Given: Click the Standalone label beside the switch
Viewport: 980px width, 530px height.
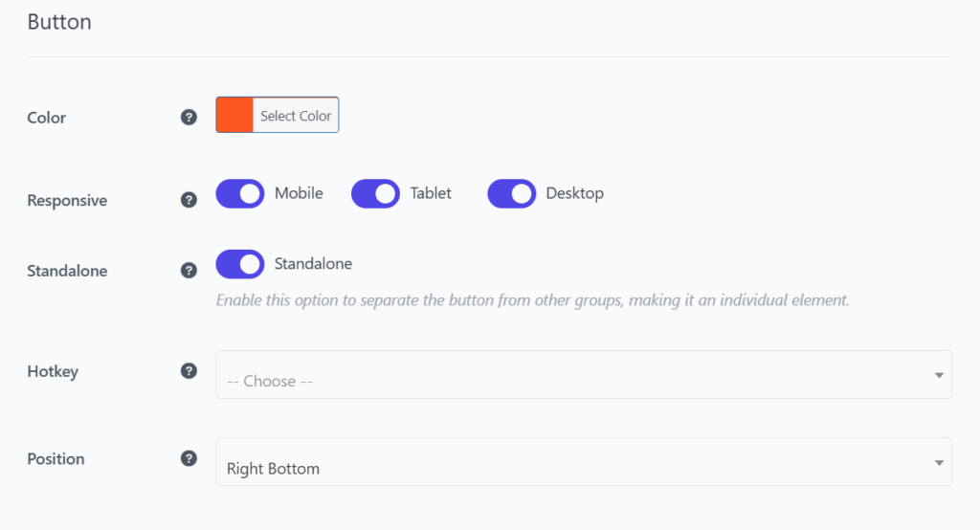Looking at the screenshot, I should coord(313,264).
